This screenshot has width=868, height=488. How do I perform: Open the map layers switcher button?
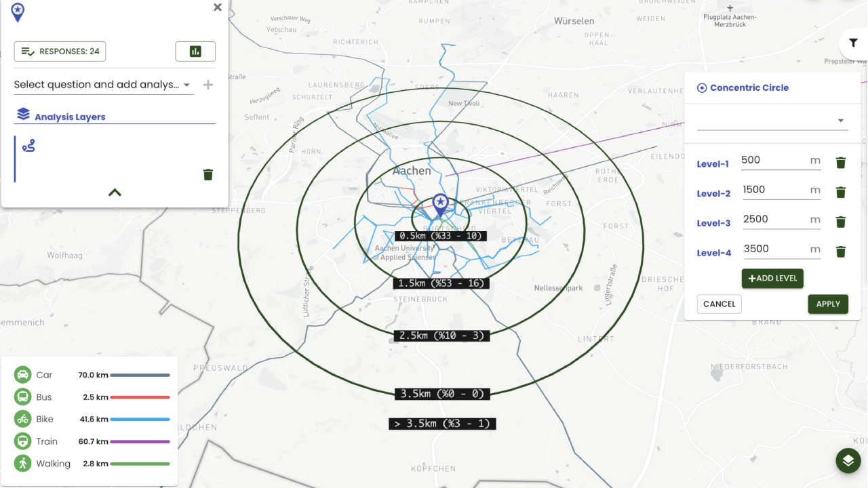(x=848, y=461)
